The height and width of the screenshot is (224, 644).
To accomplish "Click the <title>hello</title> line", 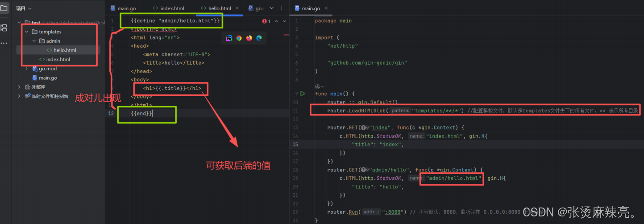I will [173, 63].
